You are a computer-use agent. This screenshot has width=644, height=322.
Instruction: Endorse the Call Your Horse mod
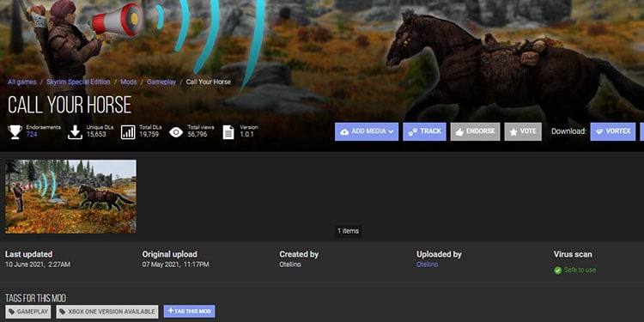[475, 131]
